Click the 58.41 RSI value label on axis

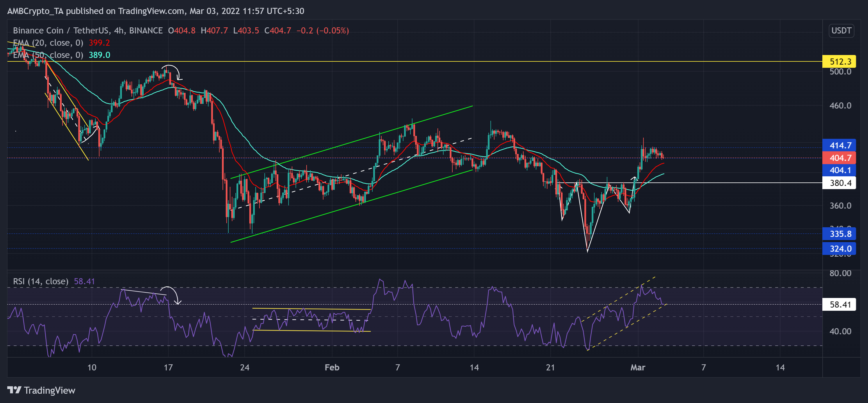(x=839, y=305)
